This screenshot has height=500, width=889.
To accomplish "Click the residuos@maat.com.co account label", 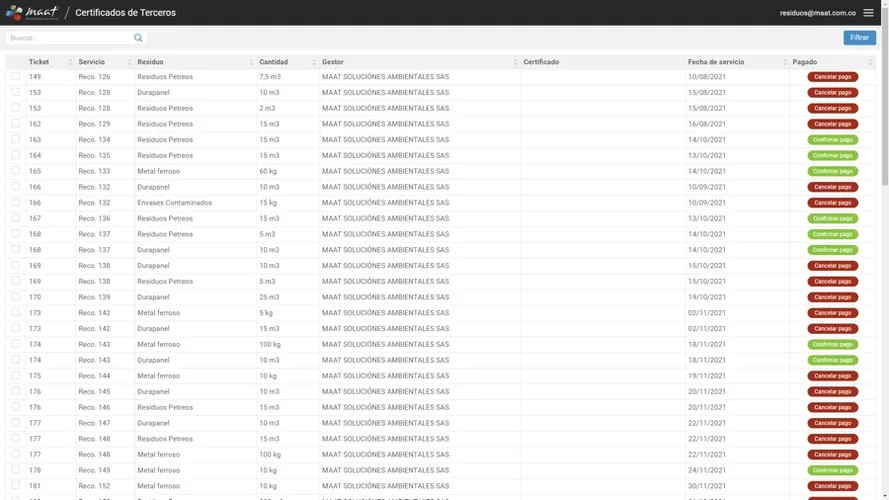I will click(817, 13).
